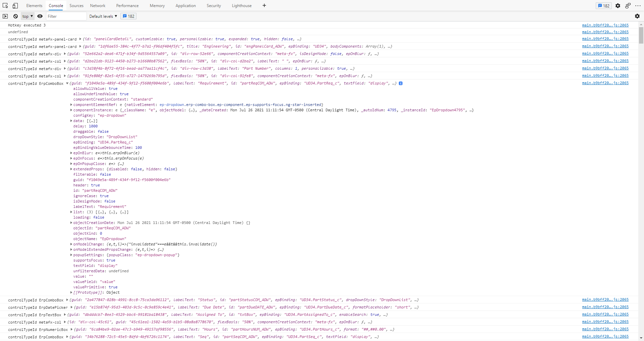Show the console sidebar
Image resolution: width=644 pixels, height=341 pixels.
click(5, 16)
